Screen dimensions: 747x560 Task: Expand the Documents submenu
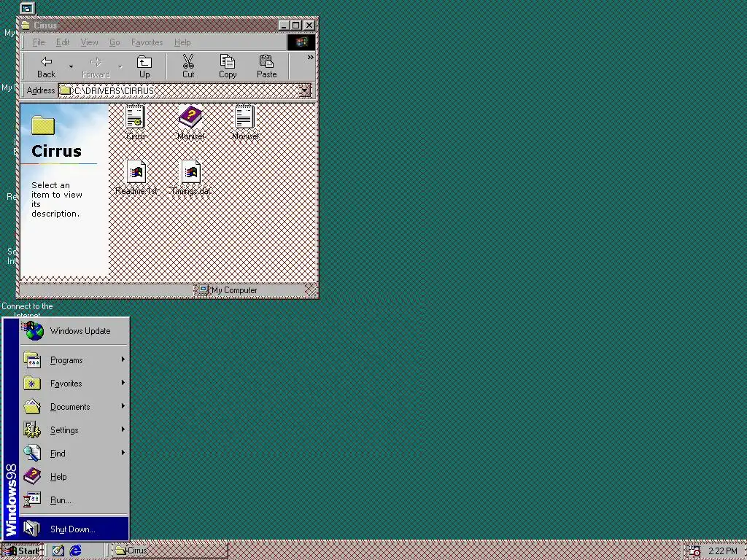click(x=74, y=407)
